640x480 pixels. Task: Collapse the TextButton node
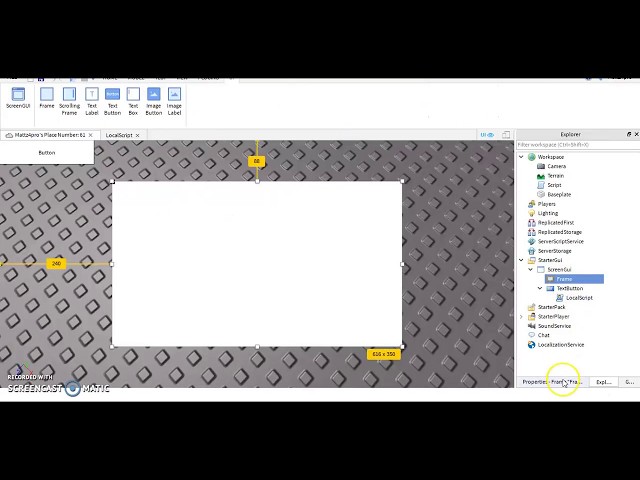click(x=540, y=288)
